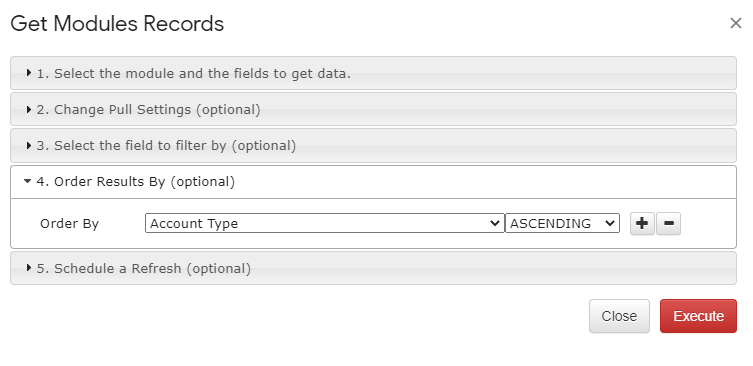
Task: Click the arrow beside Schedule a Refresh
Action: (x=29, y=268)
